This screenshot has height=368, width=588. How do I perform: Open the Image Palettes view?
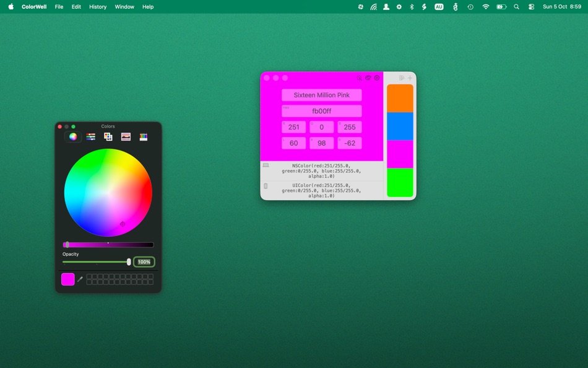tap(126, 137)
